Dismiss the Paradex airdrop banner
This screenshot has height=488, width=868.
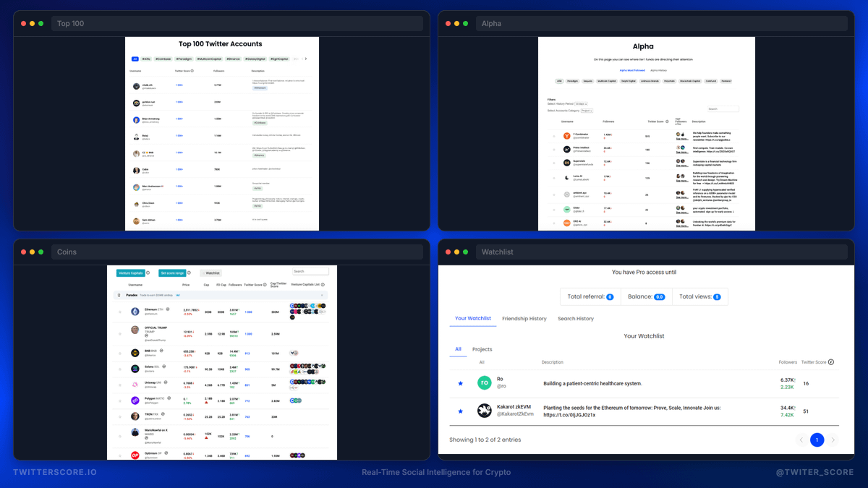pos(322,295)
